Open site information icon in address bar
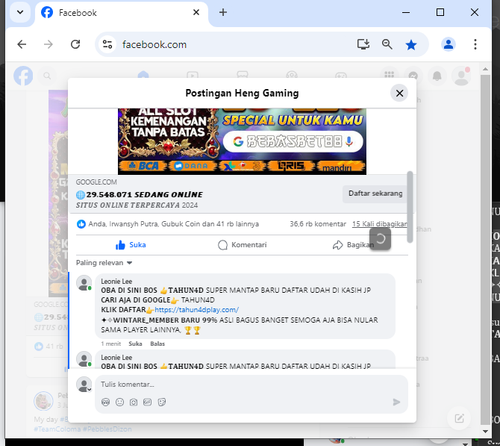Viewport: 500px width, 446px height. tap(107, 44)
